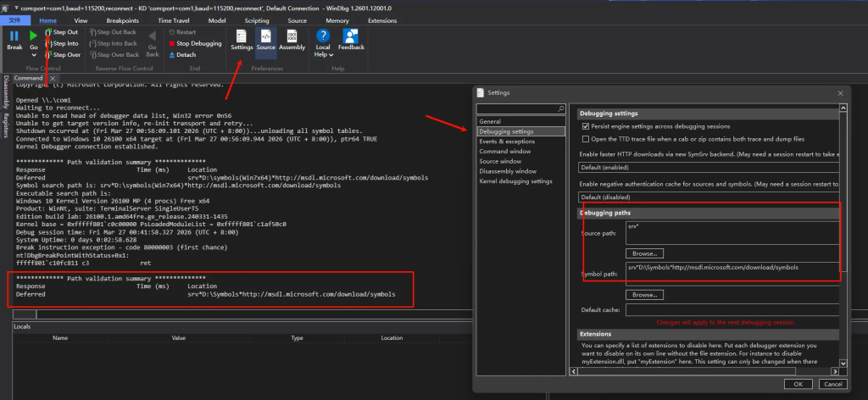Click the Step Into command

pos(61,43)
